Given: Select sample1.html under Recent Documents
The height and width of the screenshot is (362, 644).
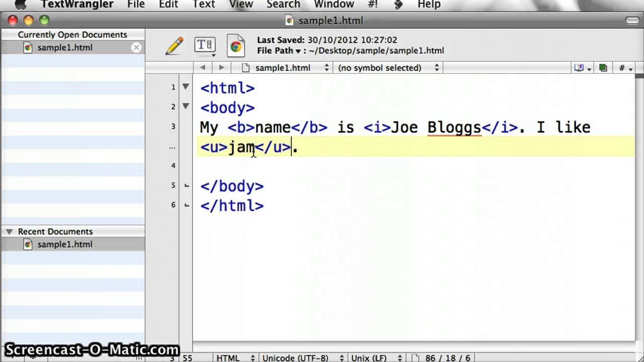Looking at the screenshot, I should pyautogui.click(x=72, y=244).
